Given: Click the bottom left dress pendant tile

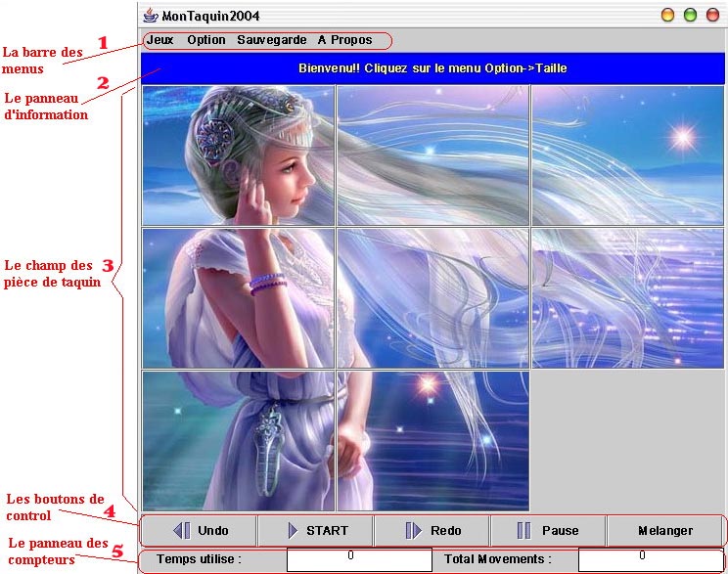Looking at the screenshot, I should point(238,440).
